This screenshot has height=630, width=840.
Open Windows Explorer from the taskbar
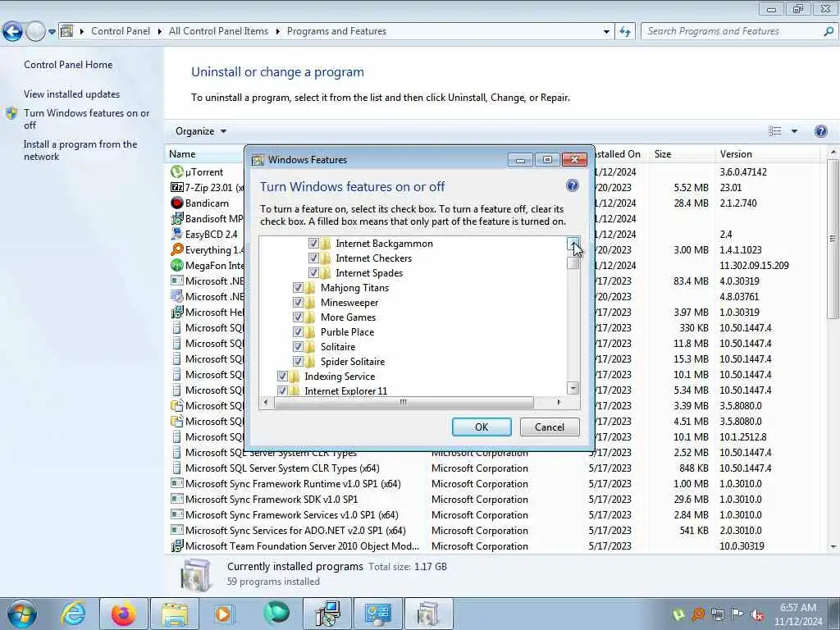tap(175, 614)
